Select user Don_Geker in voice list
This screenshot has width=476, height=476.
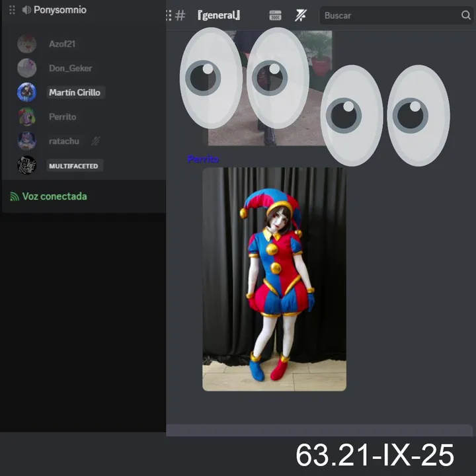(71, 68)
